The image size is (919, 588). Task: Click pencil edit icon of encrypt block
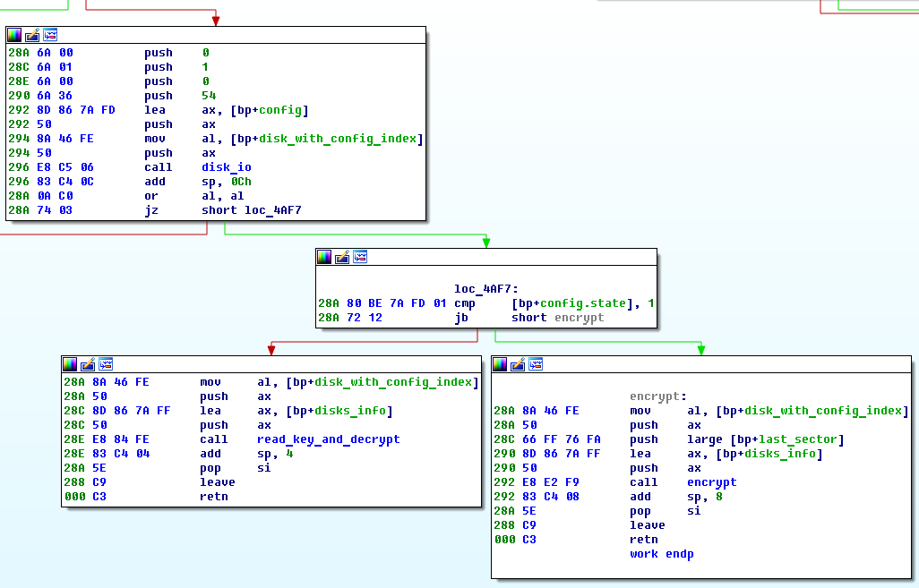point(518,364)
